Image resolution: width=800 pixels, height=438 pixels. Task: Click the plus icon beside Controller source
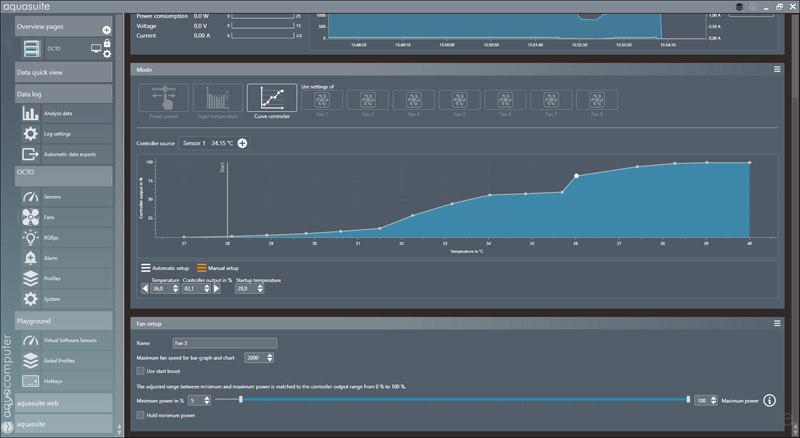242,144
